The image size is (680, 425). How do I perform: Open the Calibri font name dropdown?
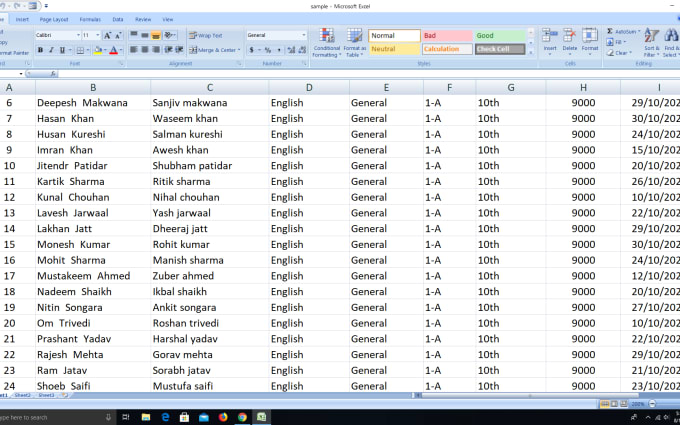[x=78, y=36]
